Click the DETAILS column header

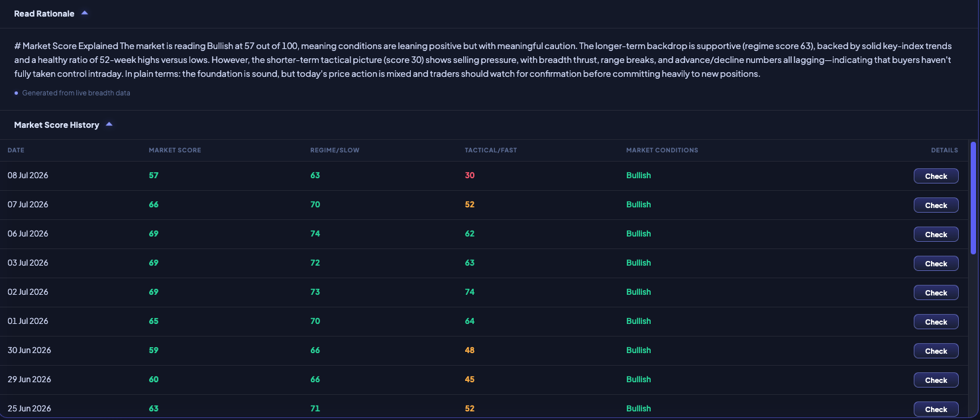click(x=944, y=150)
